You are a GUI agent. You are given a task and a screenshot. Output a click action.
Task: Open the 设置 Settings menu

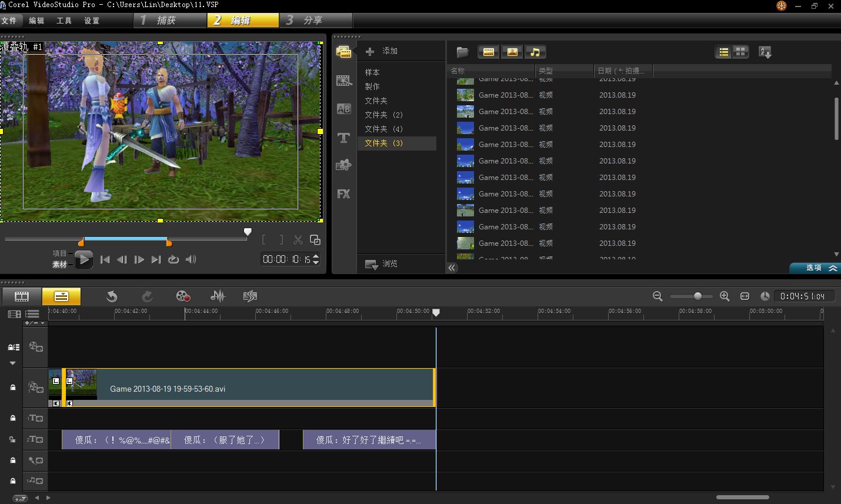click(92, 21)
